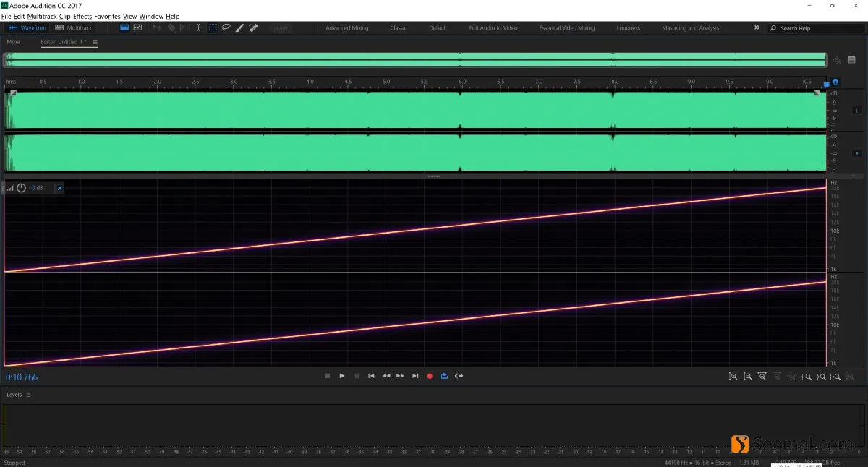Viewport: 868px width, 467px height.
Task: Move playhead to next marker
Action: (415, 376)
